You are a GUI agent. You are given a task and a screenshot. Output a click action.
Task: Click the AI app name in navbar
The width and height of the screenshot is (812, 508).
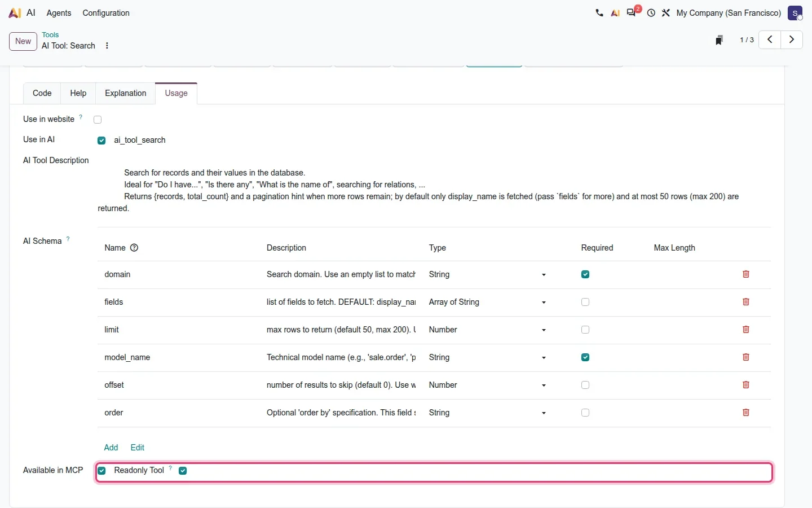31,12
